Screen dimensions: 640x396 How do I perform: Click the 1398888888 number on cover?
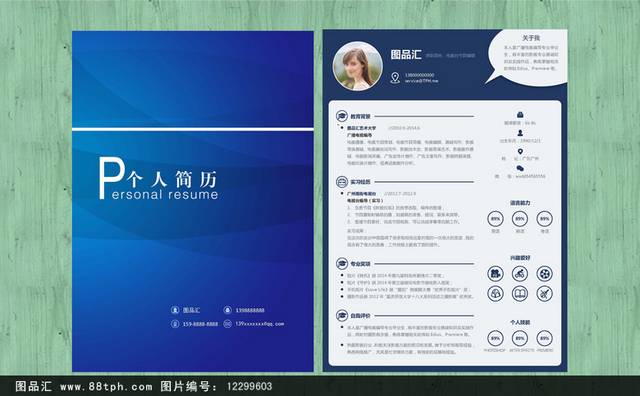pyautogui.click(x=250, y=310)
